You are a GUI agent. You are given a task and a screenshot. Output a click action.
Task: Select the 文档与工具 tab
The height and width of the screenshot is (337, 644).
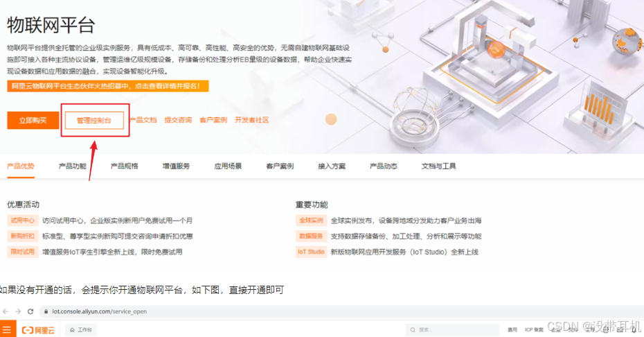438,166
